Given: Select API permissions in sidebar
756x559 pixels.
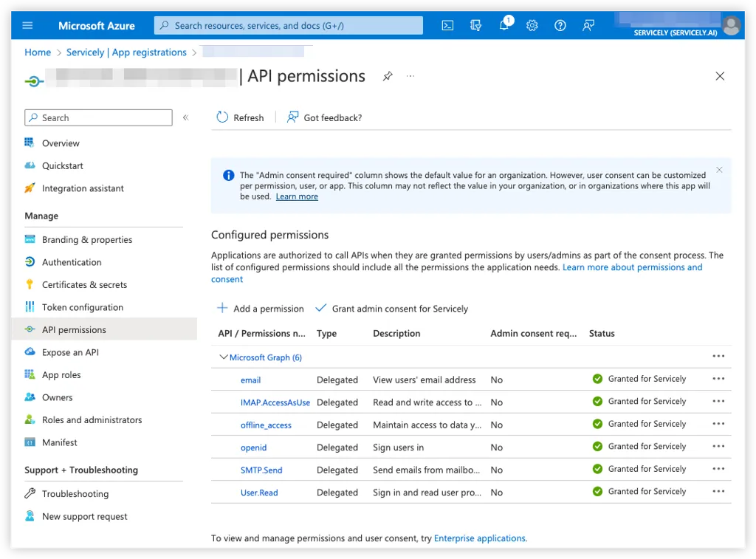Looking at the screenshot, I should 104,330.
